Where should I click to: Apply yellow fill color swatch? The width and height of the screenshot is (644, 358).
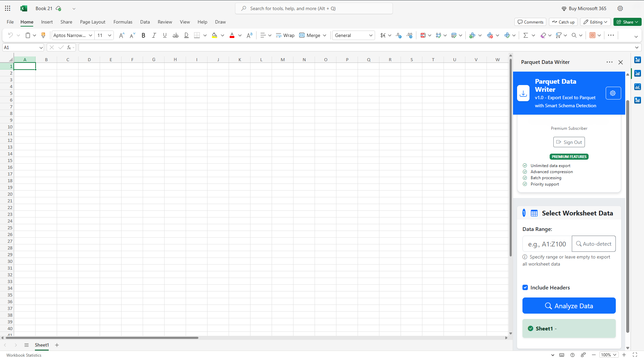coord(215,35)
